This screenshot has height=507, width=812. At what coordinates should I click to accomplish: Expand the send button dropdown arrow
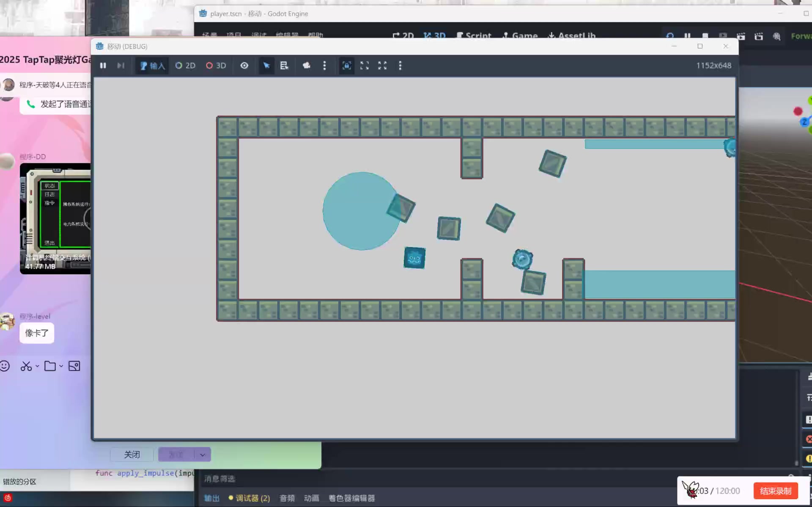(203, 455)
